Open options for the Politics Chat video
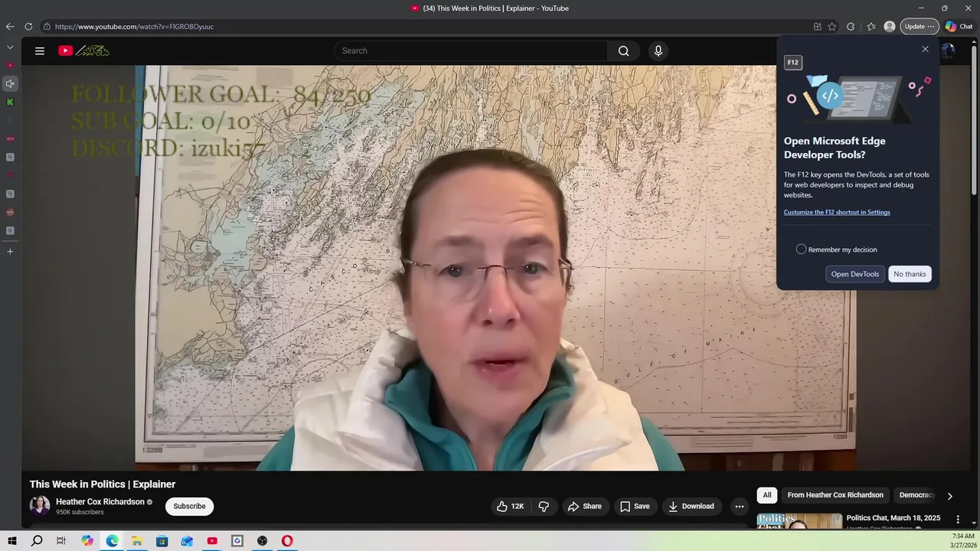Screen dimensions: 980x551 coord(957,520)
